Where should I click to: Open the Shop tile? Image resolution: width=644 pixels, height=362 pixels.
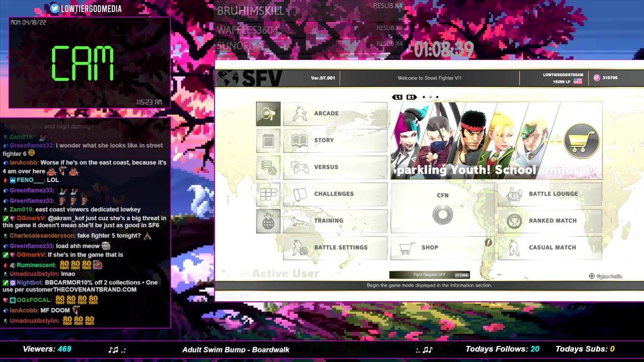click(x=443, y=247)
